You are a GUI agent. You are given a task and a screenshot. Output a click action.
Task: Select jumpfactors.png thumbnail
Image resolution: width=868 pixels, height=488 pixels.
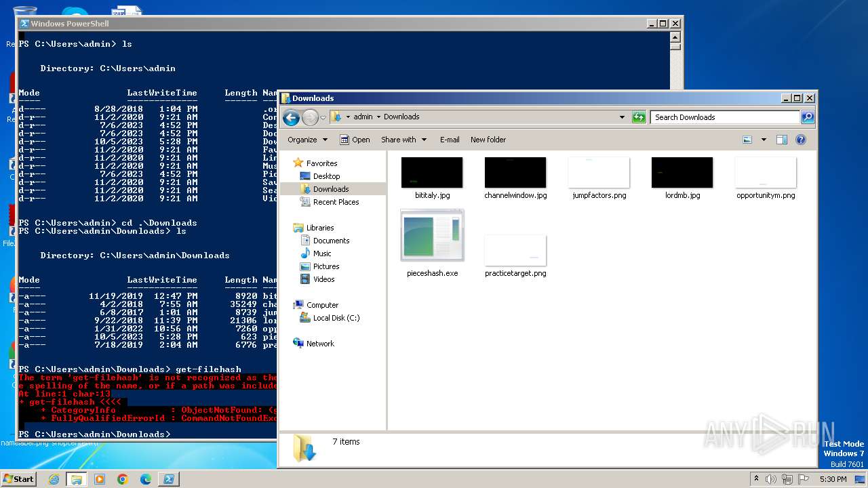coord(599,173)
